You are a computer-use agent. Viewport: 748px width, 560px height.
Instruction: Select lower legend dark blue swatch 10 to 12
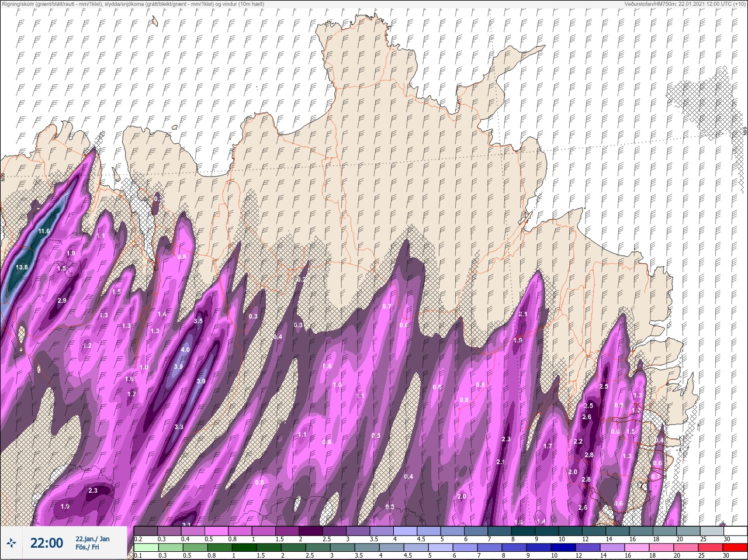pyautogui.click(x=565, y=548)
